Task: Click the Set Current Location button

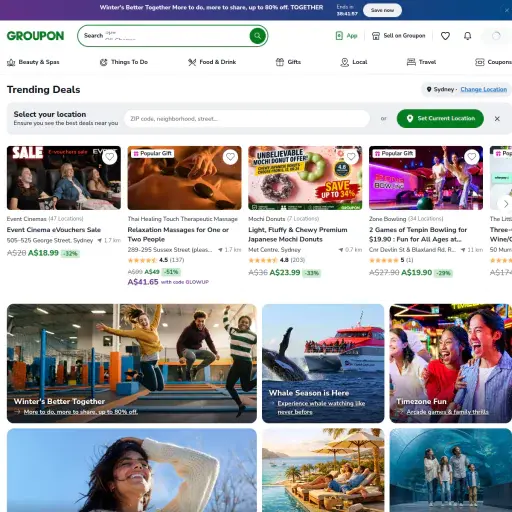Action: (440, 118)
